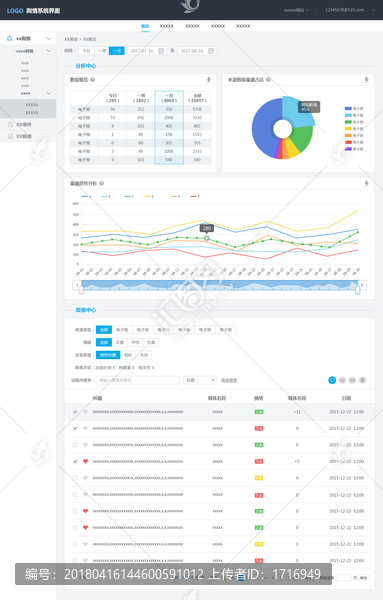
Task: Click the blue heart favorites toolbar button
Action: coord(332,380)
